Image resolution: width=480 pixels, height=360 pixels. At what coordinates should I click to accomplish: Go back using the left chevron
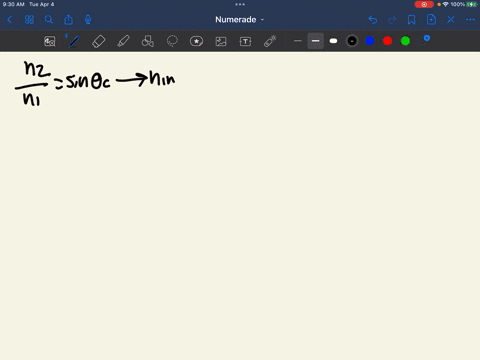pyautogui.click(x=10, y=20)
